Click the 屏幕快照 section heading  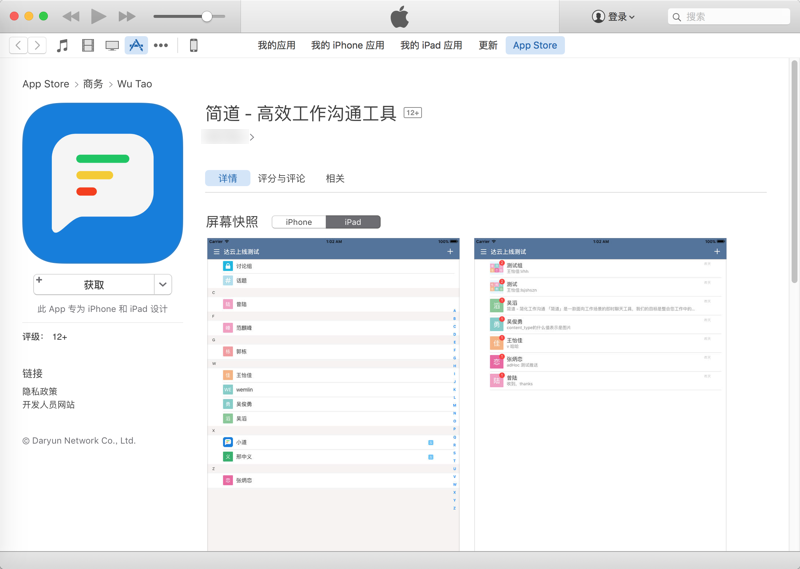[232, 221]
